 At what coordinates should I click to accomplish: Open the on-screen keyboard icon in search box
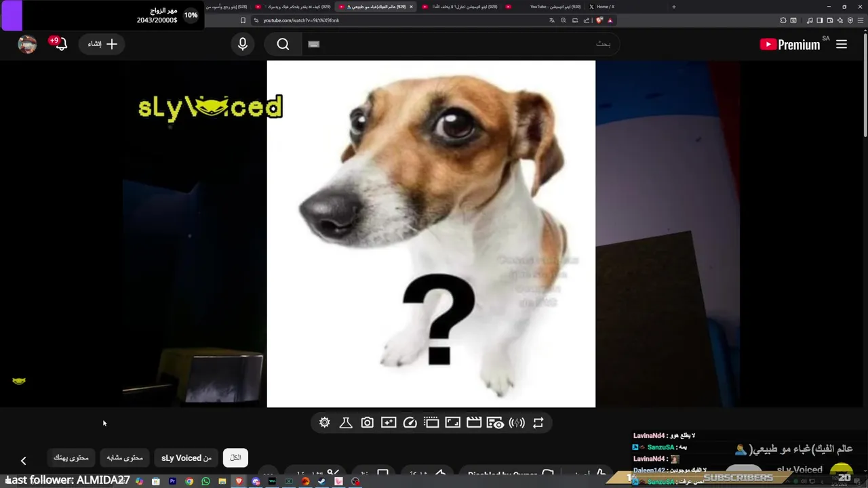pyautogui.click(x=313, y=44)
